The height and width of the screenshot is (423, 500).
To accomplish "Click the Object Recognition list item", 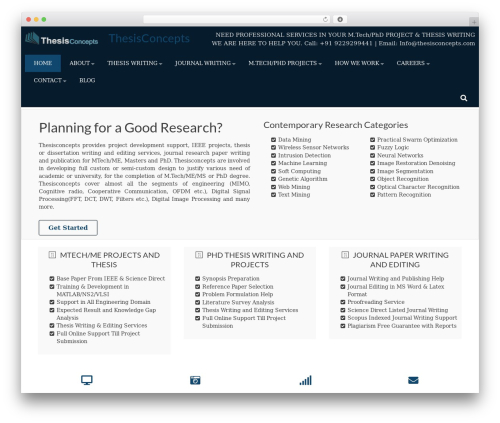I will (x=403, y=179).
